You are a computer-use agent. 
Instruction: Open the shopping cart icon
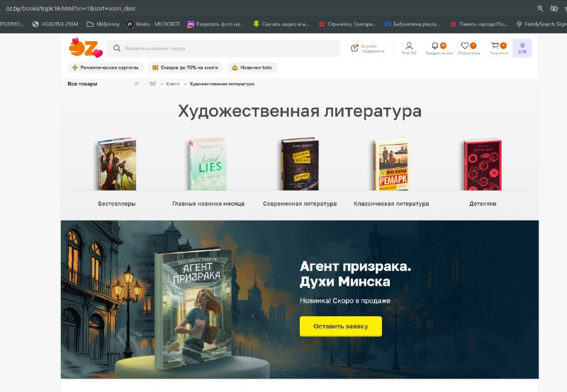[495, 45]
